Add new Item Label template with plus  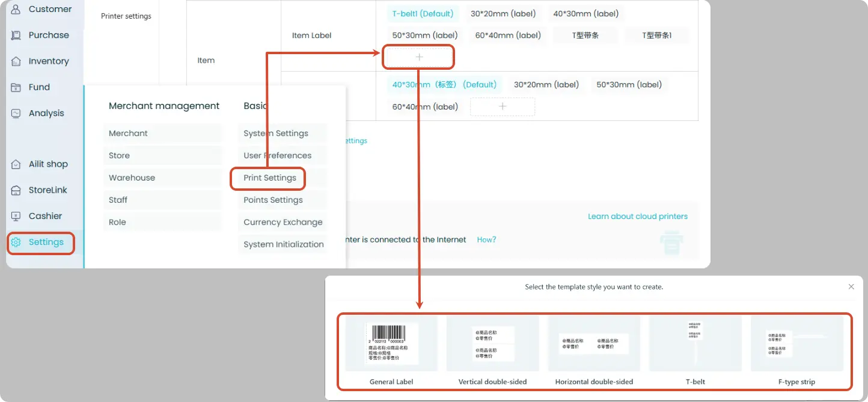(419, 57)
